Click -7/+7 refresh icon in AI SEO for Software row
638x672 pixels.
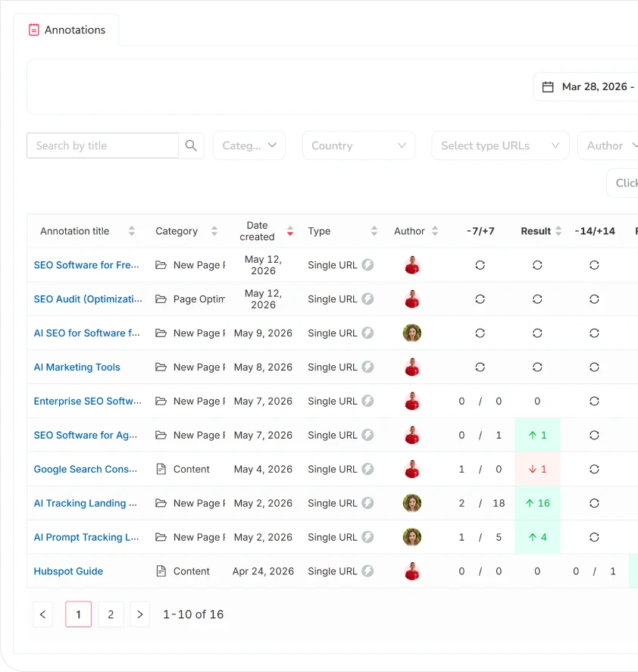point(480,333)
